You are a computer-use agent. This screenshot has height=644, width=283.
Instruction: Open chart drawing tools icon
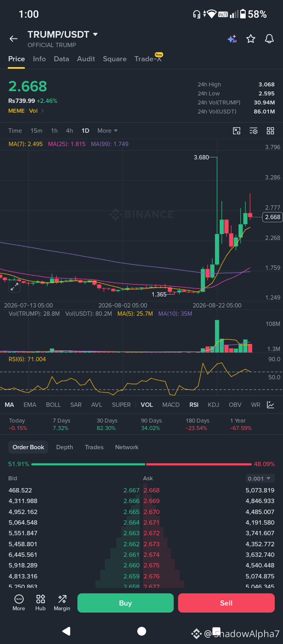(x=237, y=131)
